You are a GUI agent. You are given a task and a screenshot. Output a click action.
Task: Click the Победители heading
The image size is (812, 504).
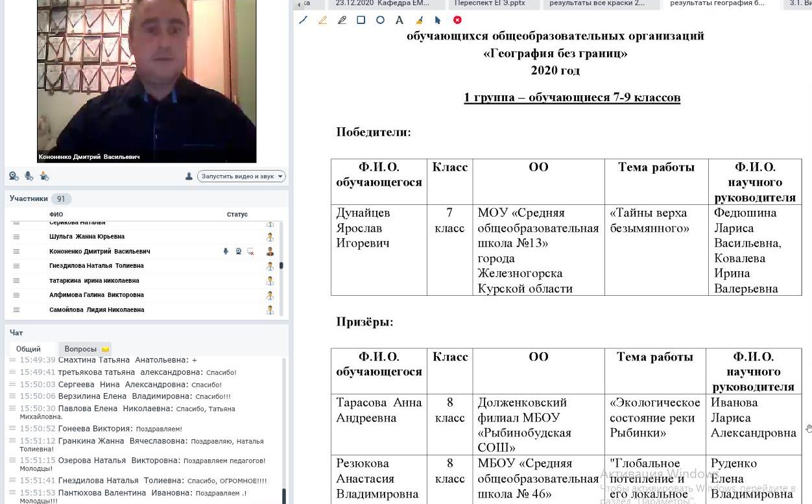click(374, 132)
